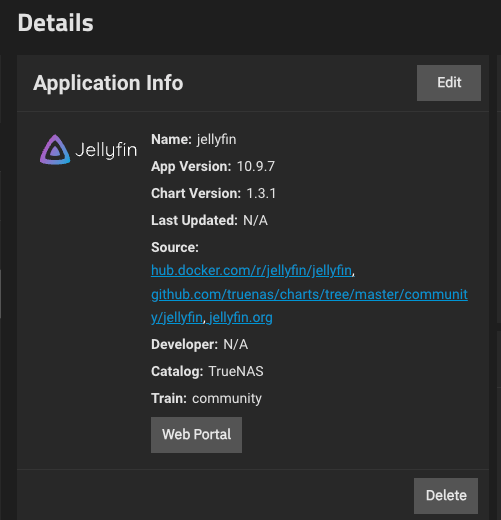
Task: Open the jellyfin.org link
Action: (x=241, y=318)
